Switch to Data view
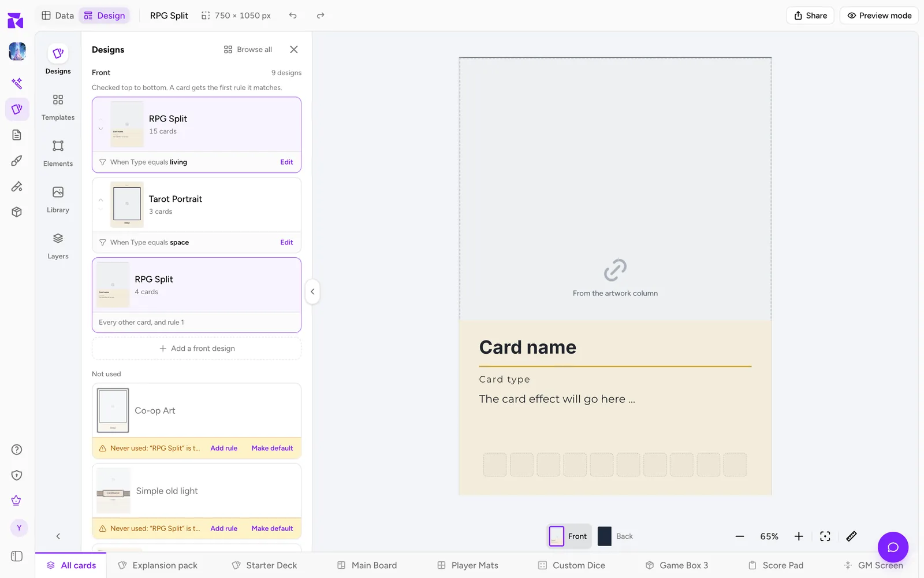The image size is (924, 578). click(58, 16)
